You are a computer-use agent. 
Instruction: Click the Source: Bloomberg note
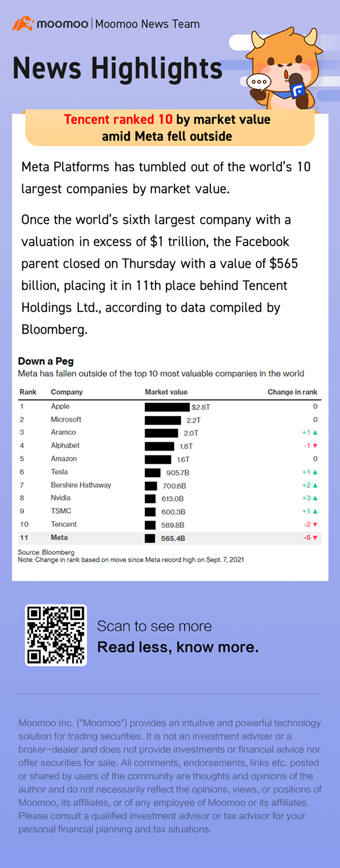click(x=46, y=552)
